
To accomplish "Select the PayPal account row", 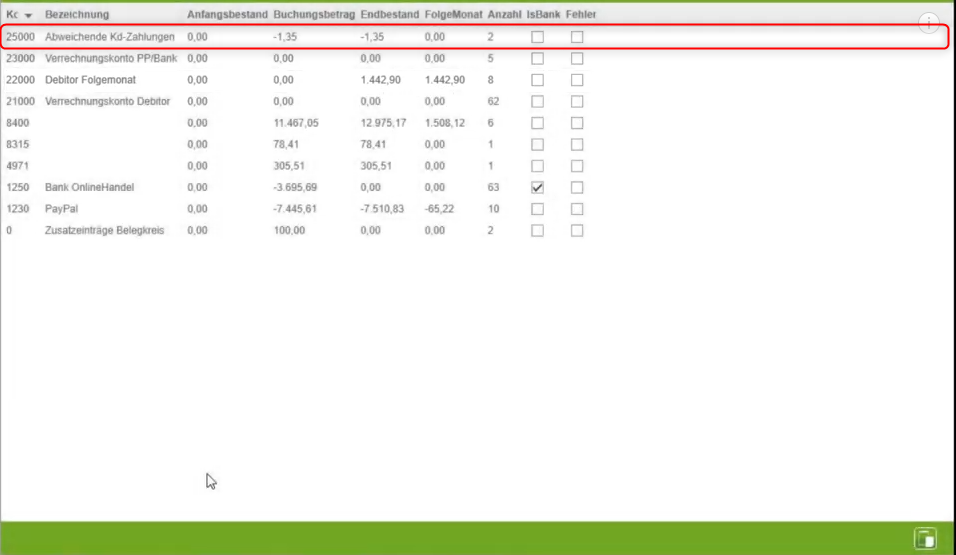I will [62, 209].
